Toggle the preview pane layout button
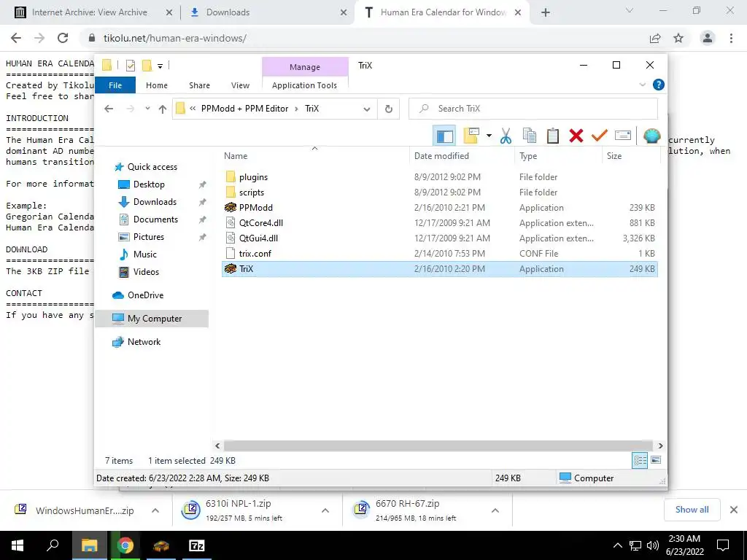This screenshot has height=560, width=747. point(444,136)
